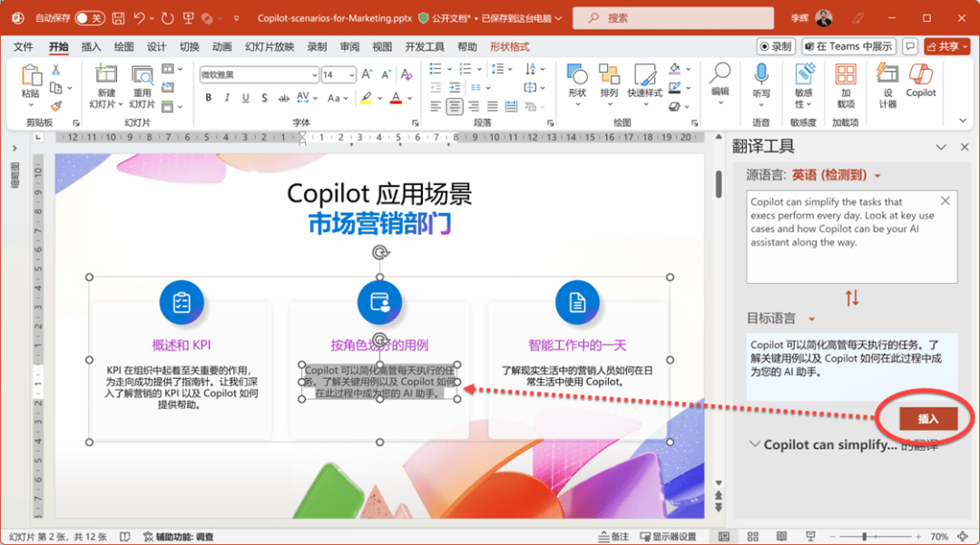Open Quick Styles 快速样式
Image resolution: width=980 pixels, height=545 pixels.
(644, 85)
